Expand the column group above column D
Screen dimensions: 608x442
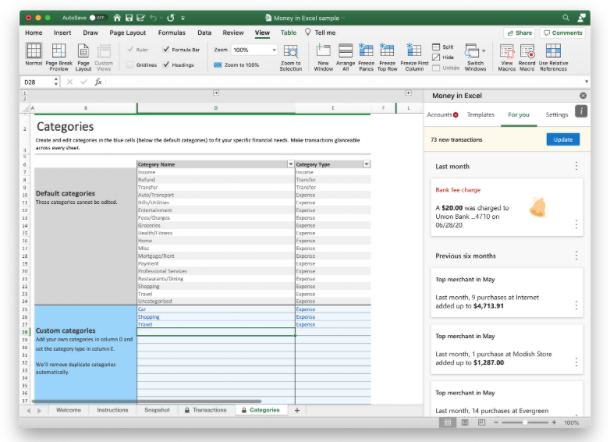coord(216,93)
